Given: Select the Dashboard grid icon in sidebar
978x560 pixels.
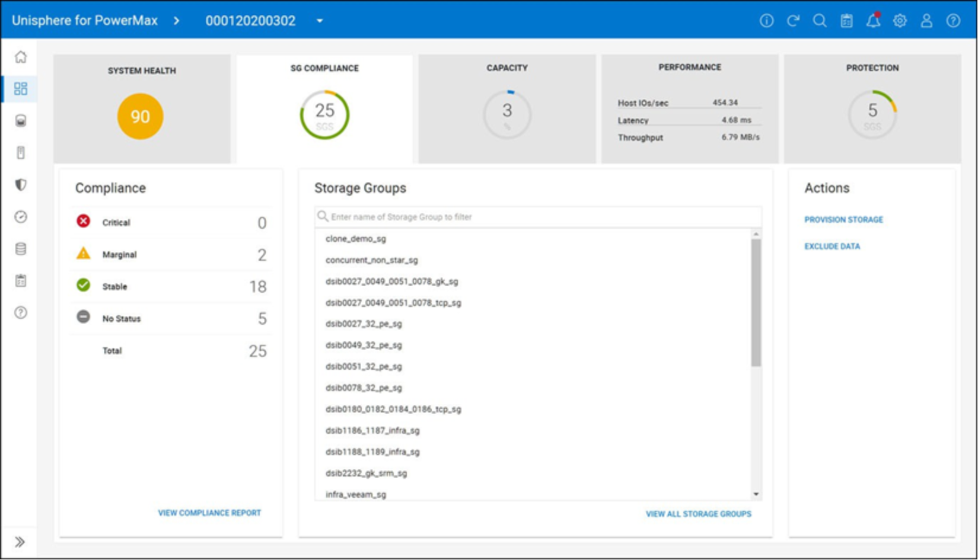Looking at the screenshot, I should point(21,89).
